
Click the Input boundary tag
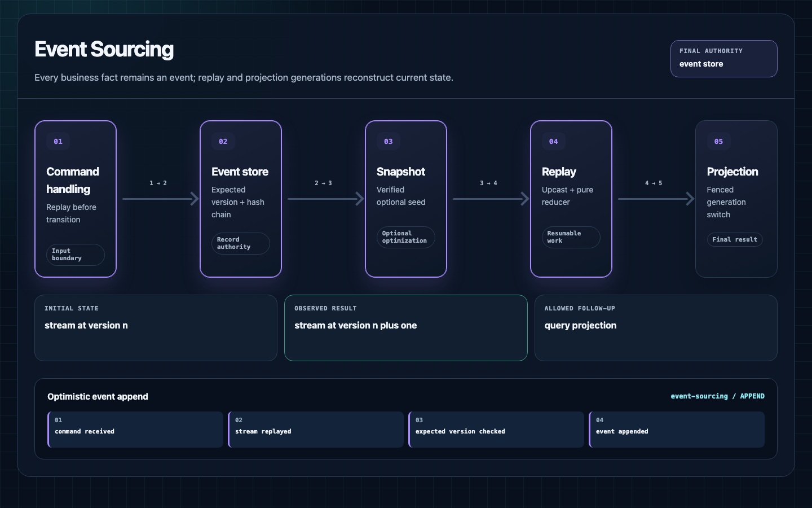(76, 255)
